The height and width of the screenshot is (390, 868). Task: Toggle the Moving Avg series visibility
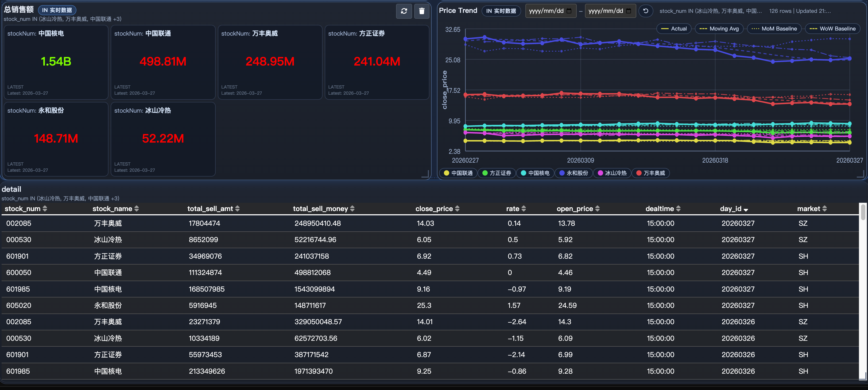pyautogui.click(x=719, y=28)
